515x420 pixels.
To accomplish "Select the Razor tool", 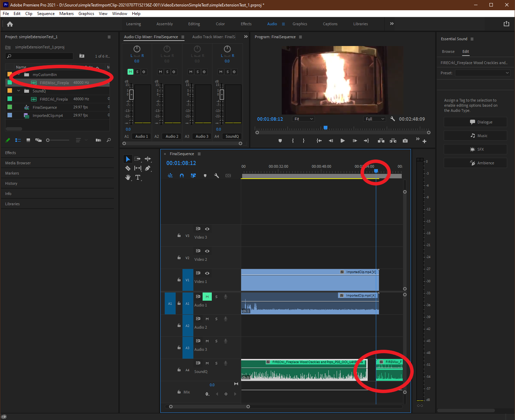I will coord(128,168).
